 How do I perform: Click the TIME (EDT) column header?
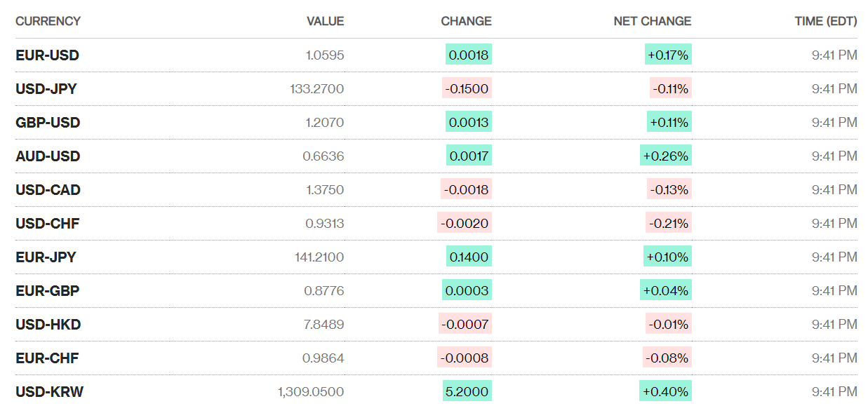pos(825,21)
